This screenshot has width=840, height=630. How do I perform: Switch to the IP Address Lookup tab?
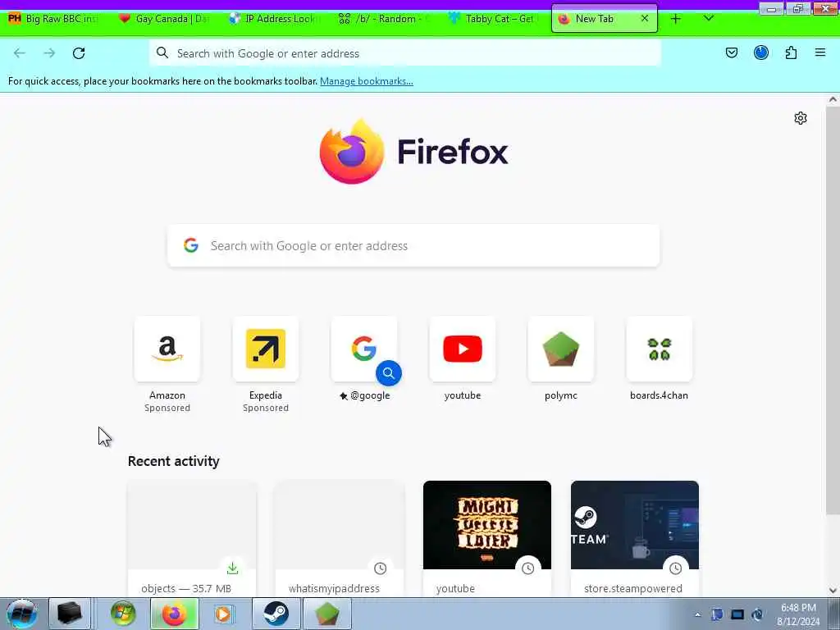point(273,19)
